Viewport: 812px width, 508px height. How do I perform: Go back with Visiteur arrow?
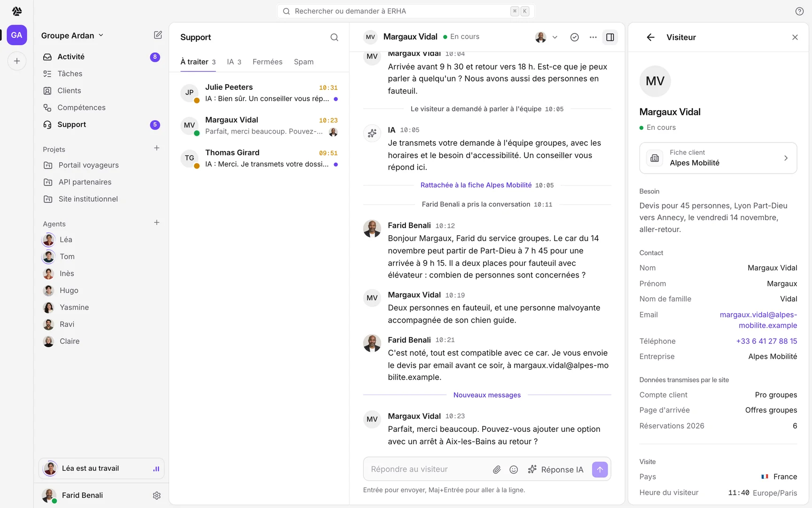click(x=650, y=37)
